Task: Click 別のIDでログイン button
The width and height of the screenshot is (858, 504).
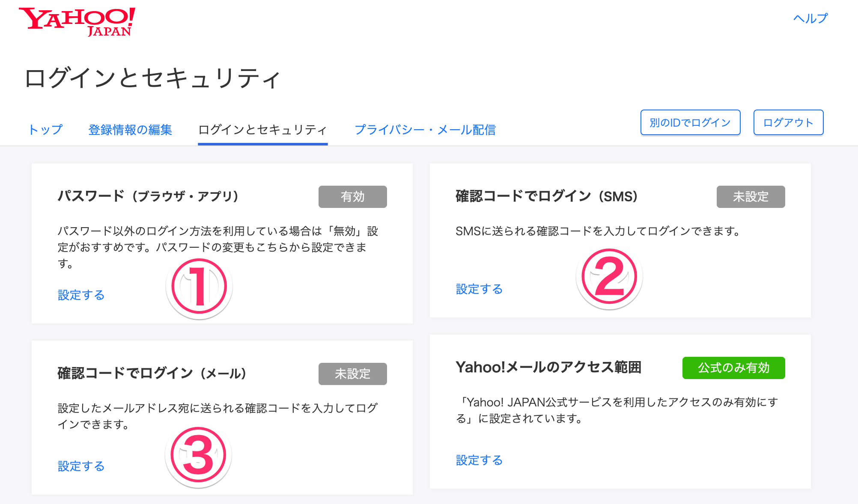Action: pos(690,122)
